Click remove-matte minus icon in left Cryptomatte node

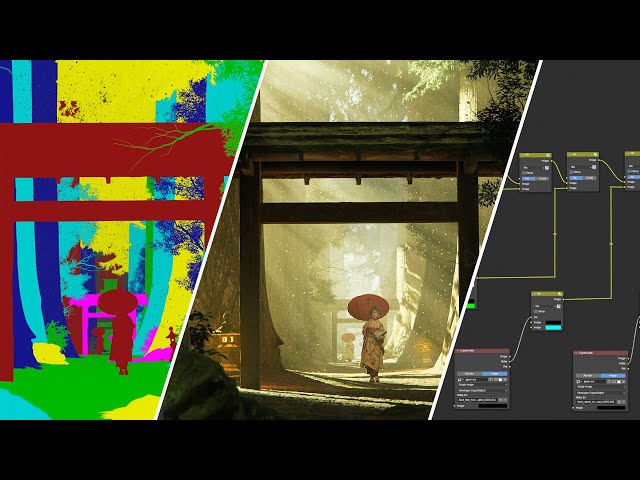(505, 400)
